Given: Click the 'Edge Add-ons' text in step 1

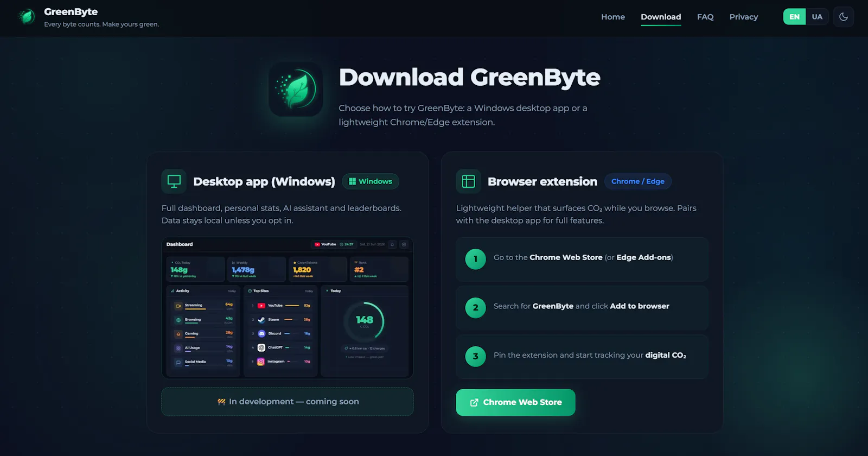Looking at the screenshot, I should point(643,257).
